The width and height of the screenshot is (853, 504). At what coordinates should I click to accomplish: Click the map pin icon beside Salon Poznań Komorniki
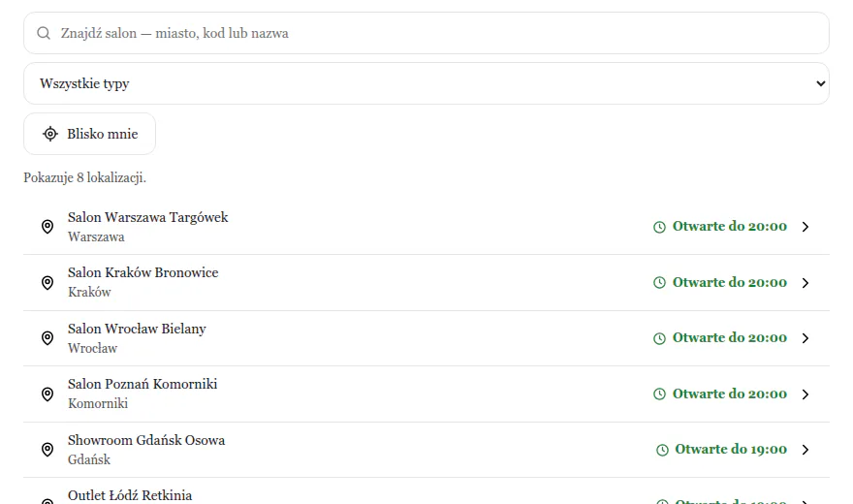tap(47, 394)
